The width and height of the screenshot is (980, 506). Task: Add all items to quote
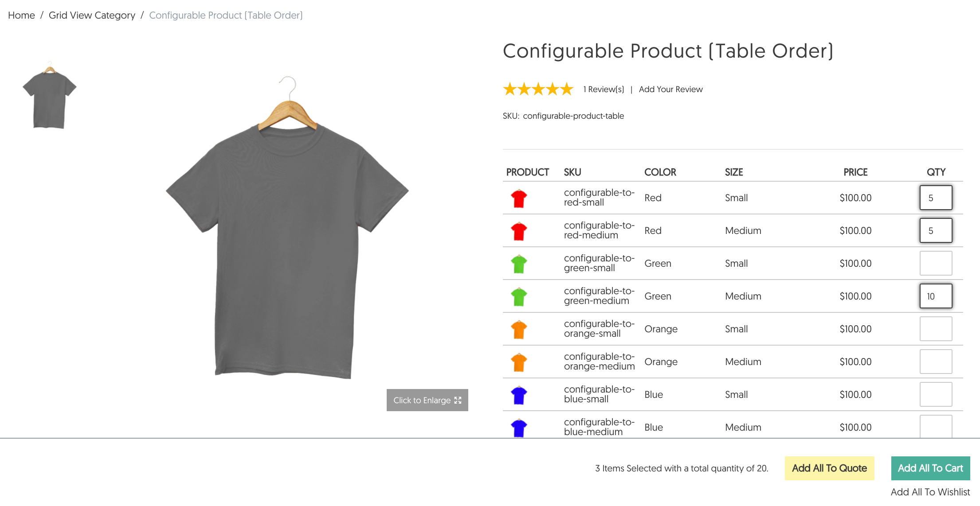pyautogui.click(x=829, y=468)
